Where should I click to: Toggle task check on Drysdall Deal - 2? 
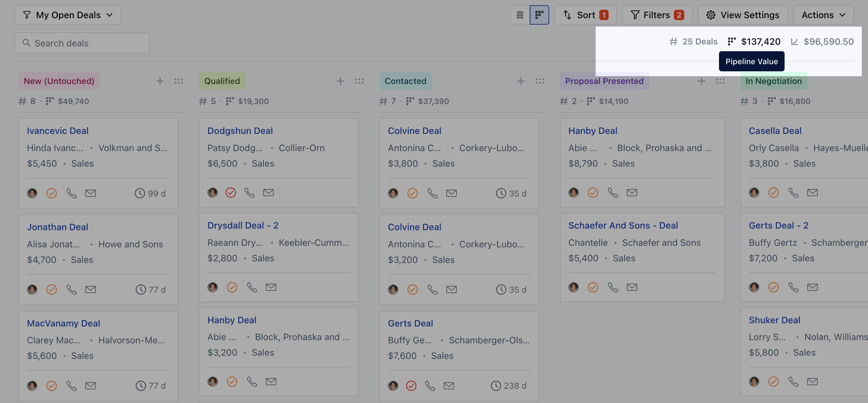(232, 287)
